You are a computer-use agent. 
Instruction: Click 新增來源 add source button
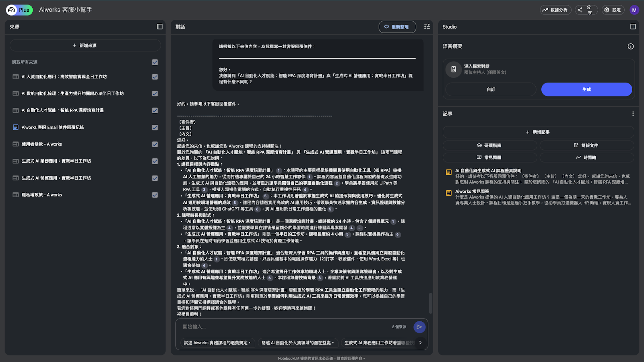[85, 46]
